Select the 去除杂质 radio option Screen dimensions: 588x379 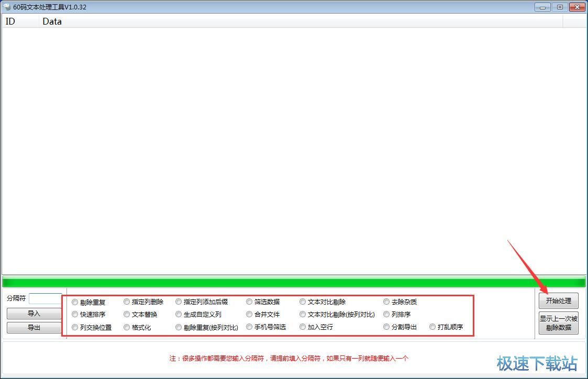[x=386, y=302]
